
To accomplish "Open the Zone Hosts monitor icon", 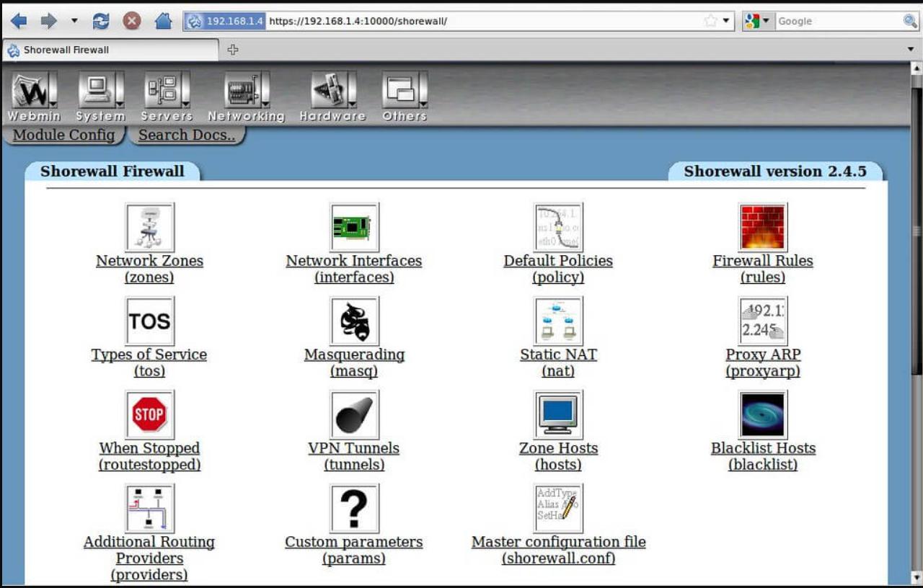I will [558, 414].
